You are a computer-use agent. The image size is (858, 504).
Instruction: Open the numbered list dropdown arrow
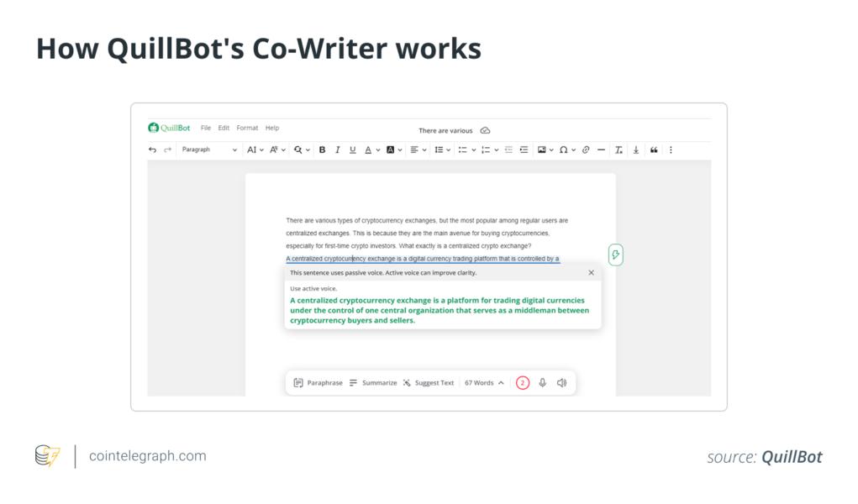pos(497,150)
